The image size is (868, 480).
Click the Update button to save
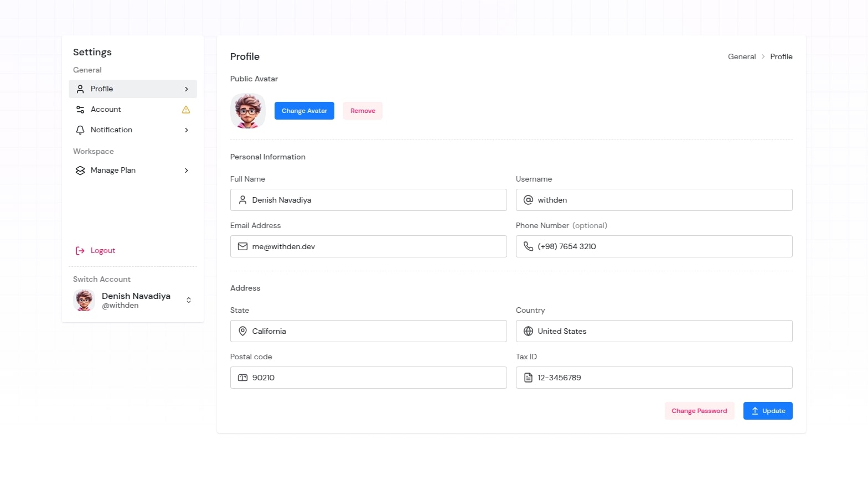[768, 411]
